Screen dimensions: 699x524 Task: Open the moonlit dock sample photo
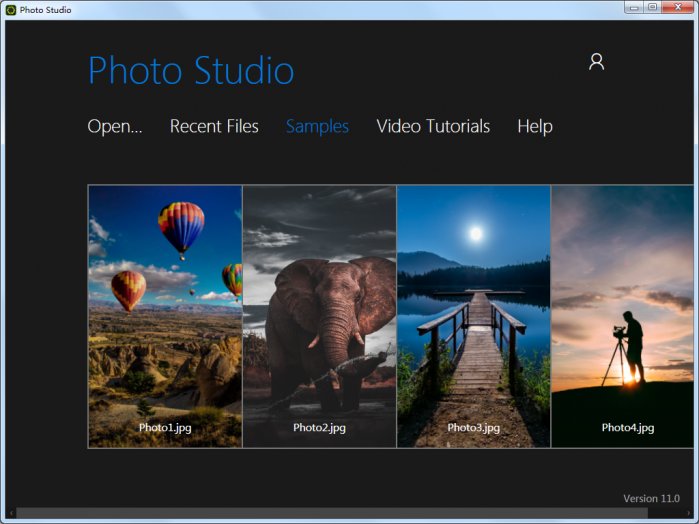pos(473,315)
